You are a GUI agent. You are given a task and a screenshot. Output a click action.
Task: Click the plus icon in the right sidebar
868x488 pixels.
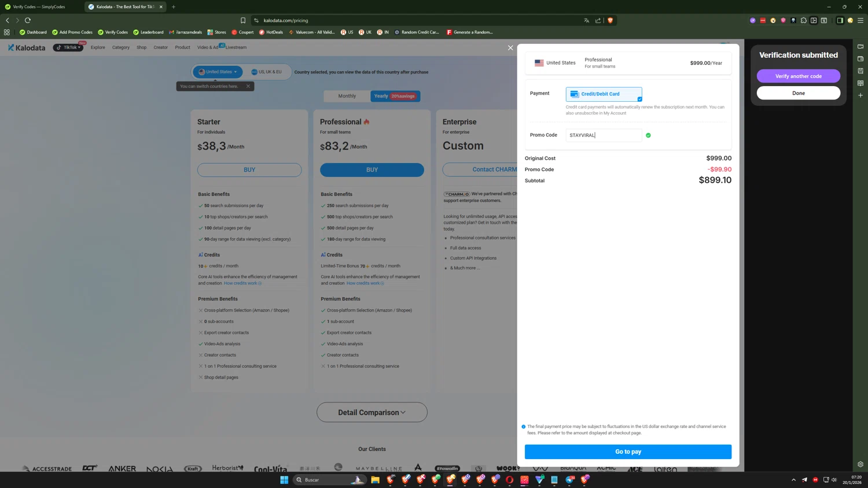(860, 95)
